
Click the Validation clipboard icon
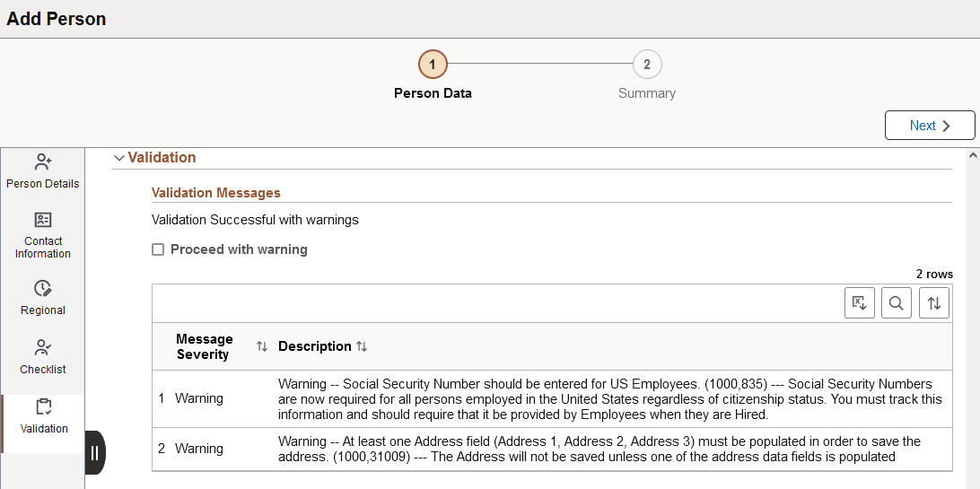(43, 406)
